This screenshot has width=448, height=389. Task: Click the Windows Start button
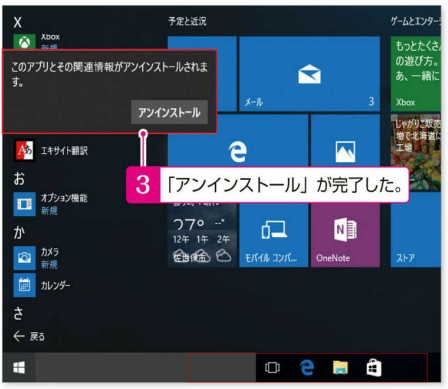point(19,368)
